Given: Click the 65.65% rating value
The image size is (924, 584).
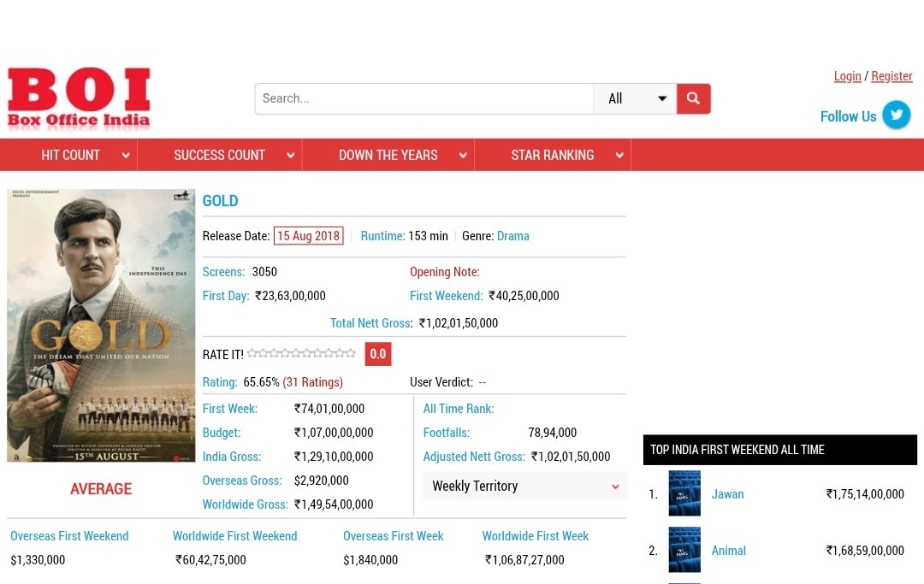Looking at the screenshot, I should [261, 382].
